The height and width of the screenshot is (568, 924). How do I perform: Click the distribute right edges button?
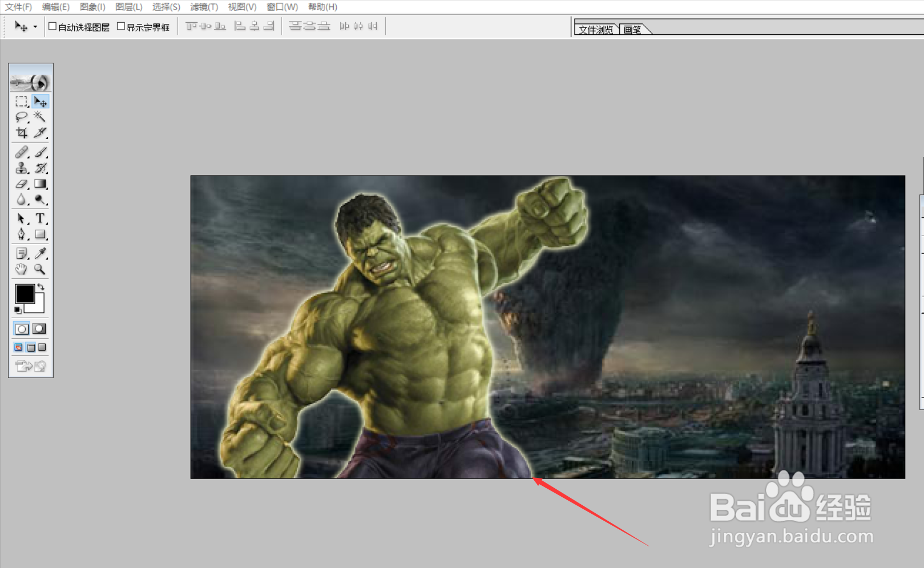373,26
